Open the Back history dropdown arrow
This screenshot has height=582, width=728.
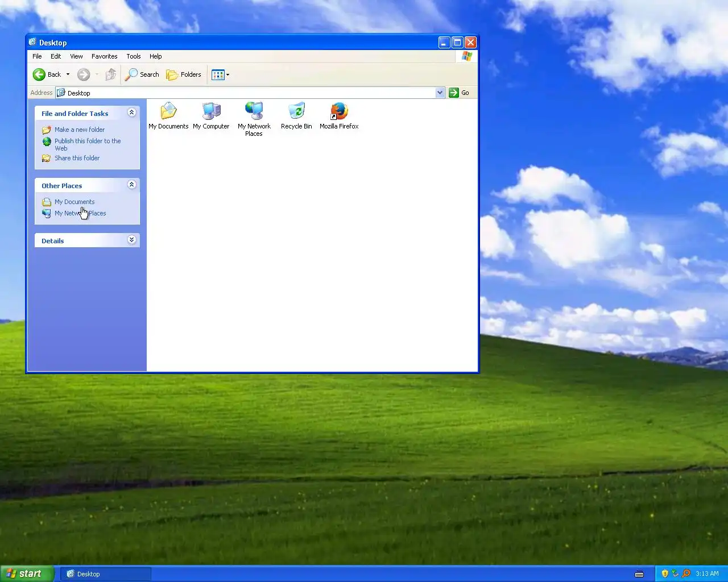click(x=68, y=74)
